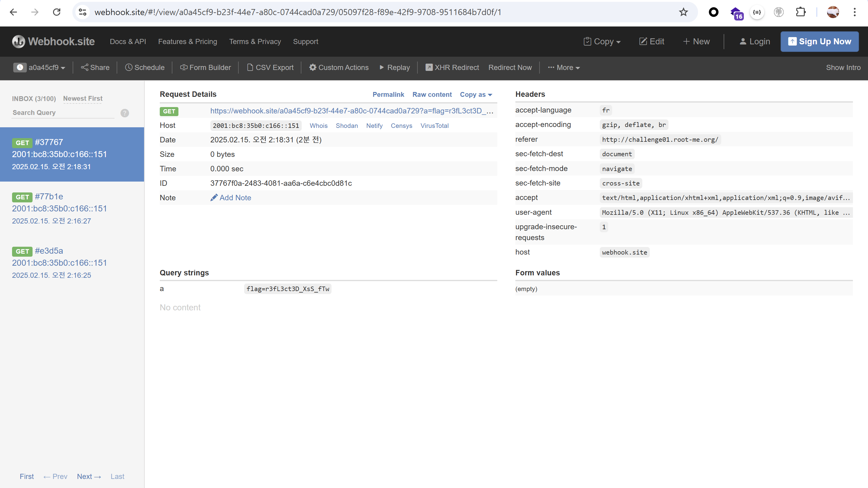868x488 pixels.
Task: Open the Support page
Action: tap(306, 42)
